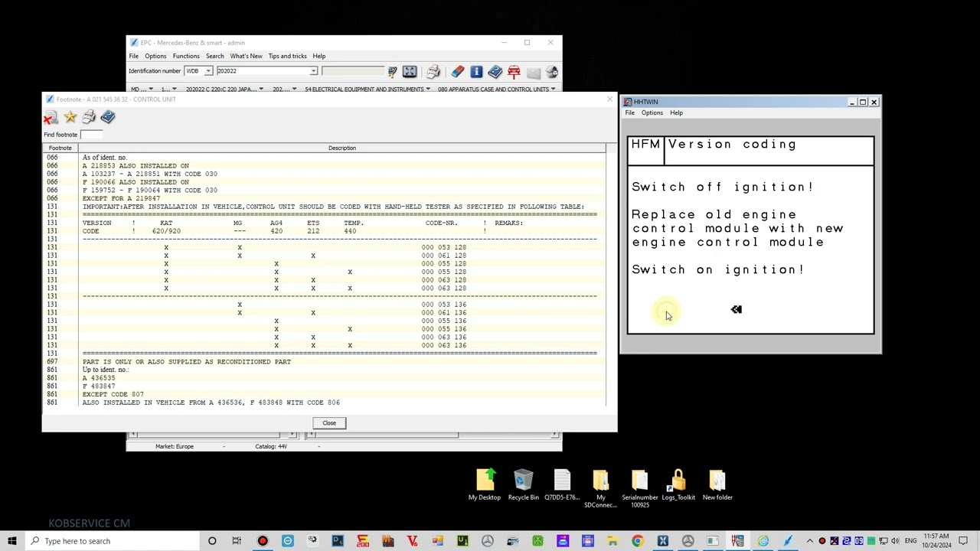The width and height of the screenshot is (980, 551).
Task: Click inside the Find footnote input field
Action: [x=91, y=135]
